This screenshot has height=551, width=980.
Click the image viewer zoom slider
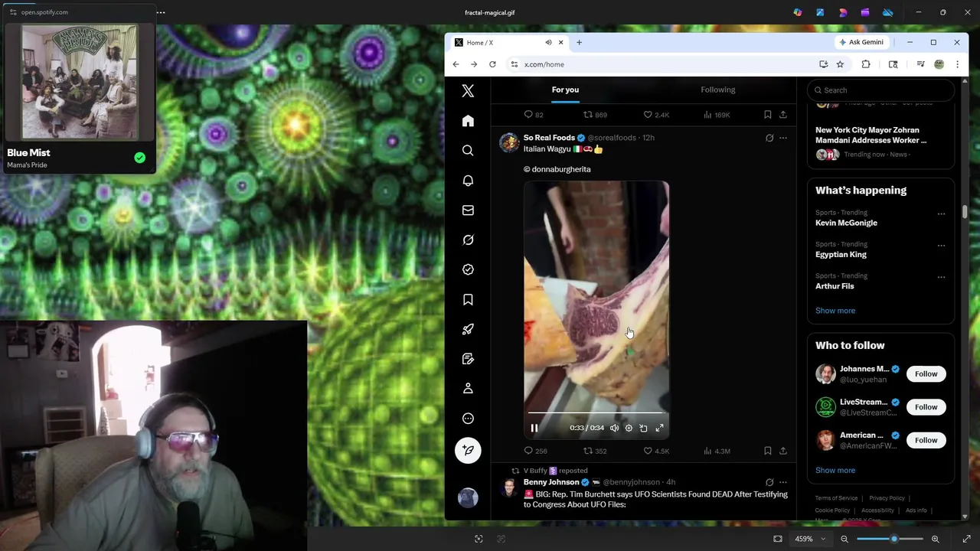890,539
